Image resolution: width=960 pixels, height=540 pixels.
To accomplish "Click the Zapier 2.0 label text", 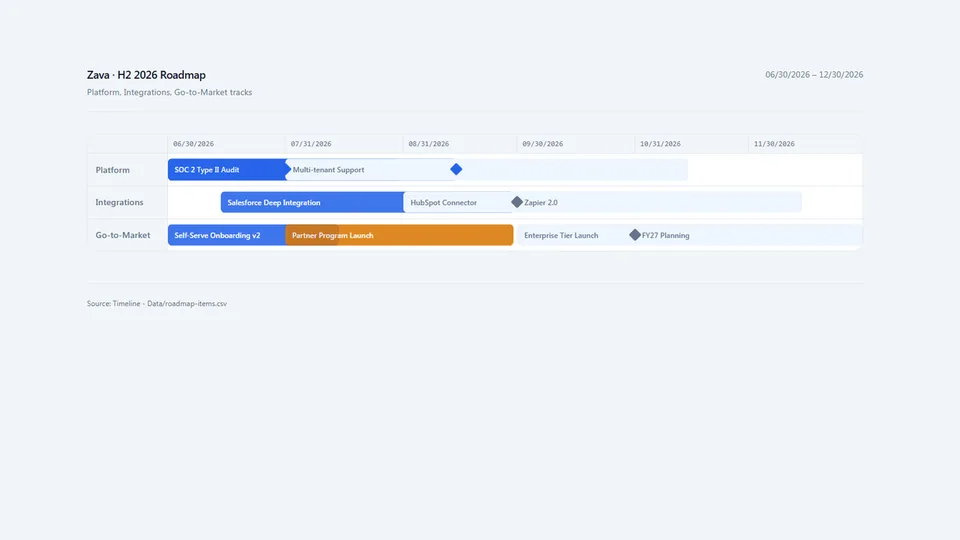I will point(541,203).
